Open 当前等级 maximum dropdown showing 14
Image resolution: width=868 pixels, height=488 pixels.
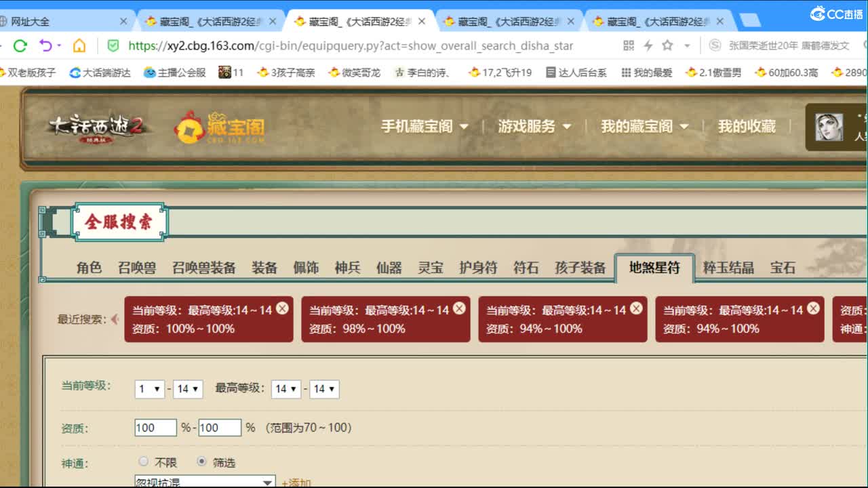pos(188,389)
